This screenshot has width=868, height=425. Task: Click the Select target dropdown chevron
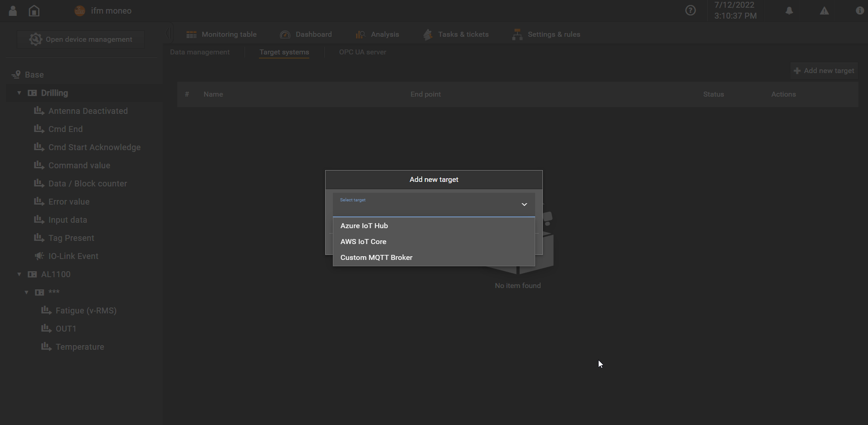[x=524, y=205]
